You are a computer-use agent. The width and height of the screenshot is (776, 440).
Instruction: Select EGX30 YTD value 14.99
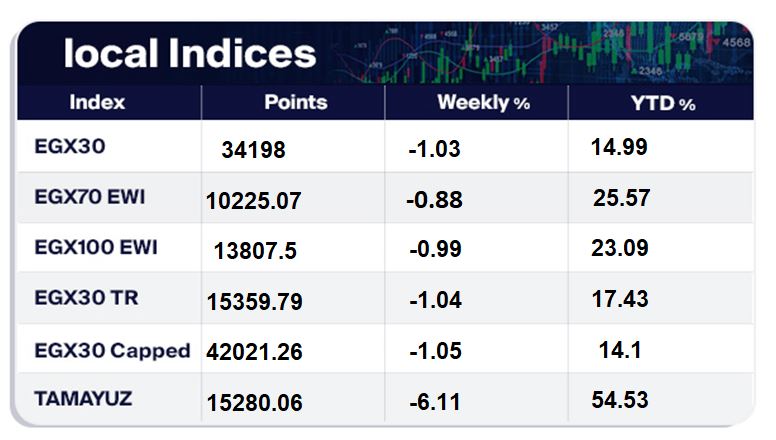click(x=620, y=148)
